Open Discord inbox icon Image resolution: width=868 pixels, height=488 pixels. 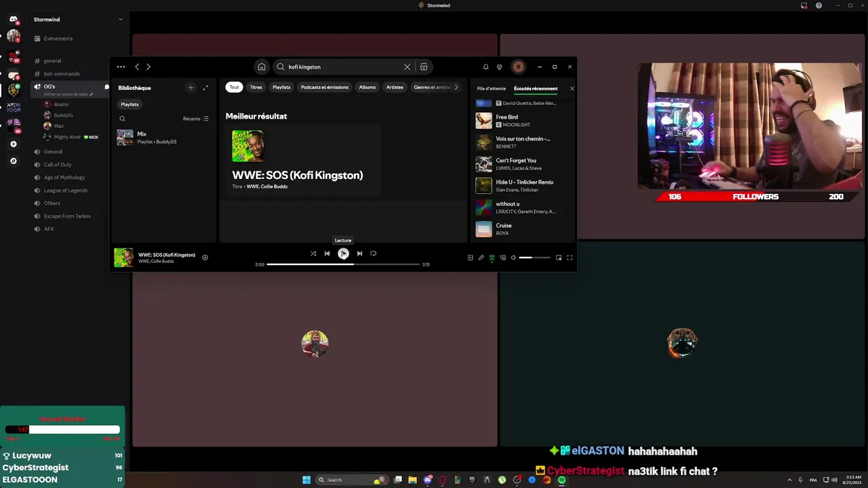click(804, 5)
